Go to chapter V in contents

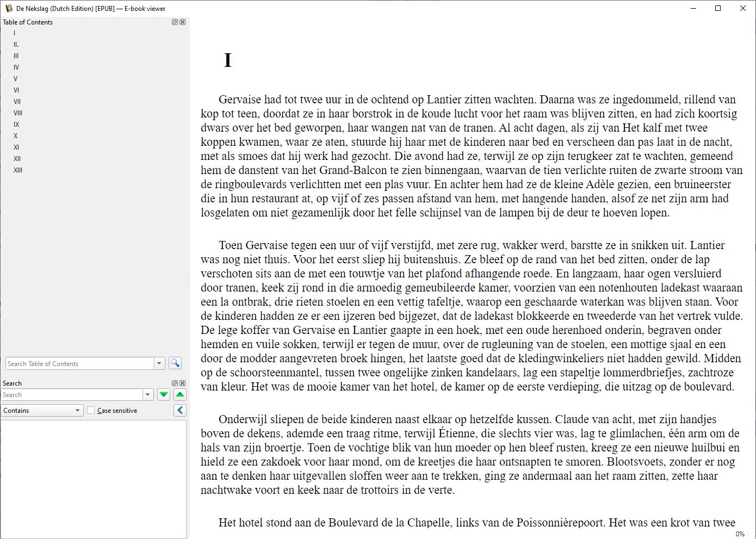coord(16,79)
